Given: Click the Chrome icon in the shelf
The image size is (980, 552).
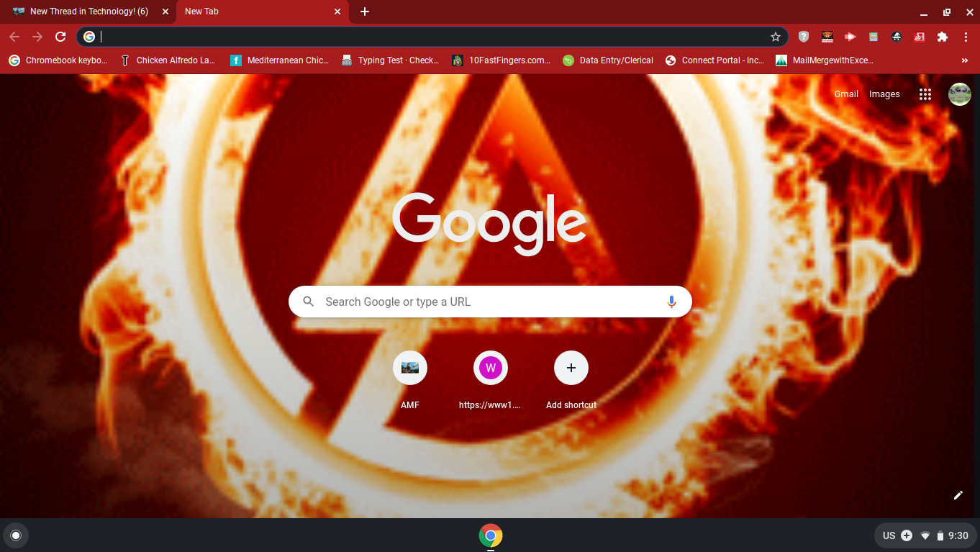Looking at the screenshot, I should pyautogui.click(x=491, y=535).
